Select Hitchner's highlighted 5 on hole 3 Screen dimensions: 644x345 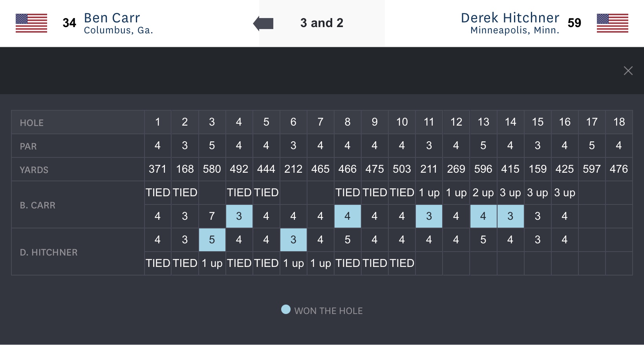tap(212, 240)
